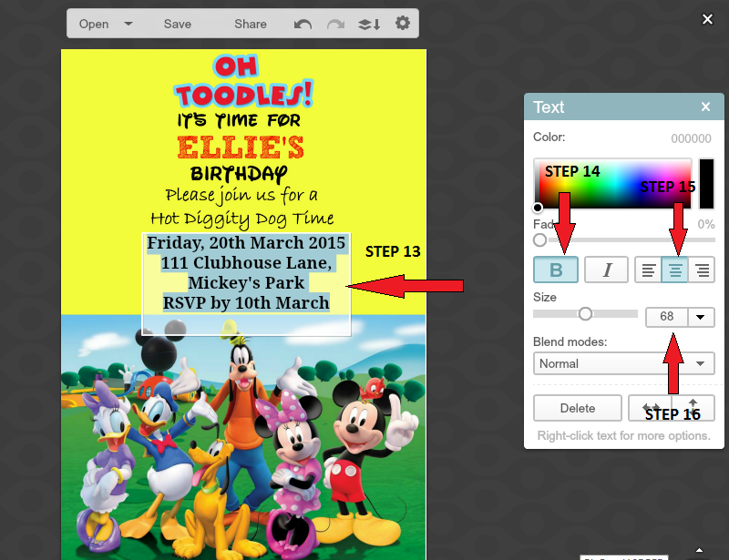Click the Share button
Image resolution: width=729 pixels, height=560 pixels.
250,24
